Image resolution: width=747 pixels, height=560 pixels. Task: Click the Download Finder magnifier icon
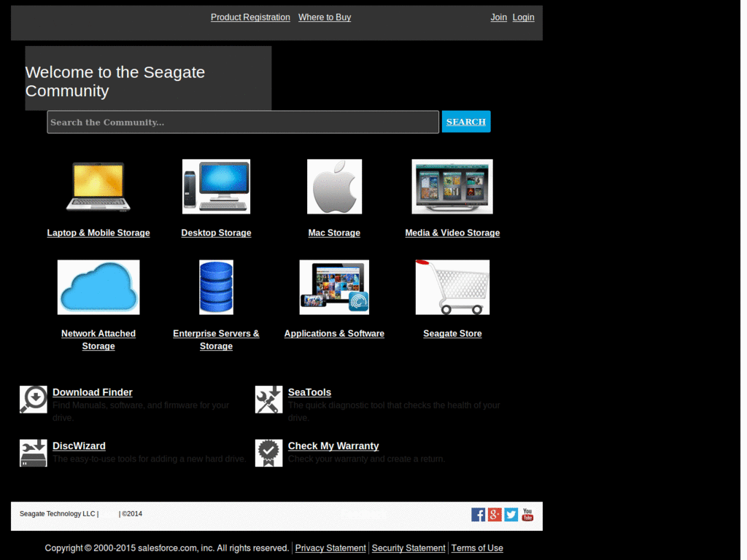tap(34, 400)
